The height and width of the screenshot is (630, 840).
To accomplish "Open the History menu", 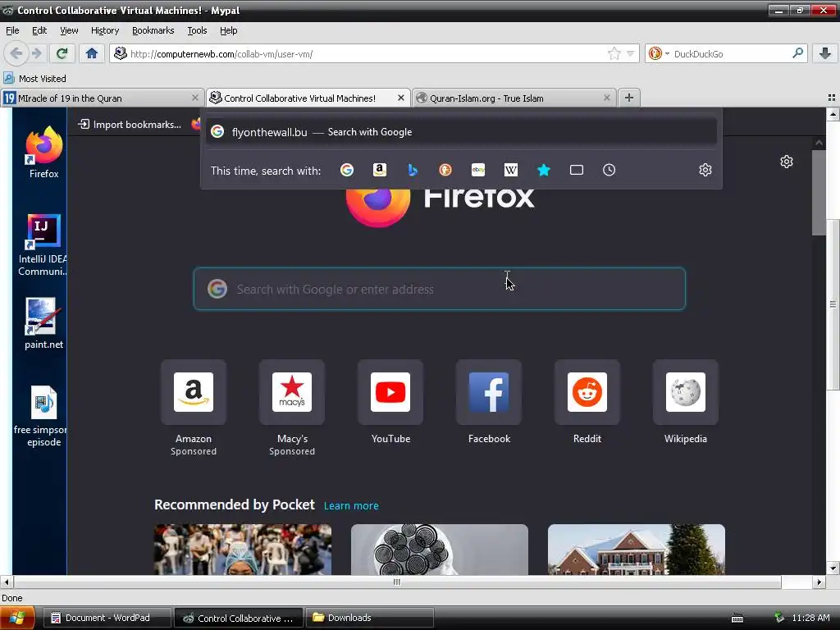I will (x=105, y=30).
